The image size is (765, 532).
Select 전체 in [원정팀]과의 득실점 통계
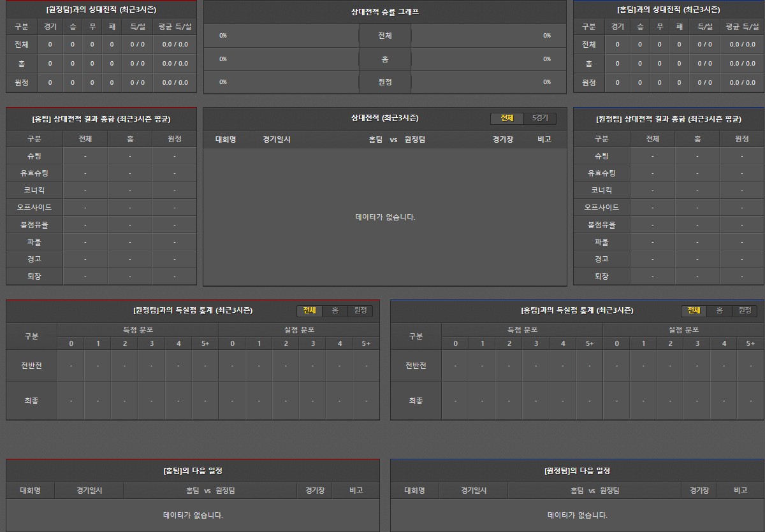tap(309, 311)
